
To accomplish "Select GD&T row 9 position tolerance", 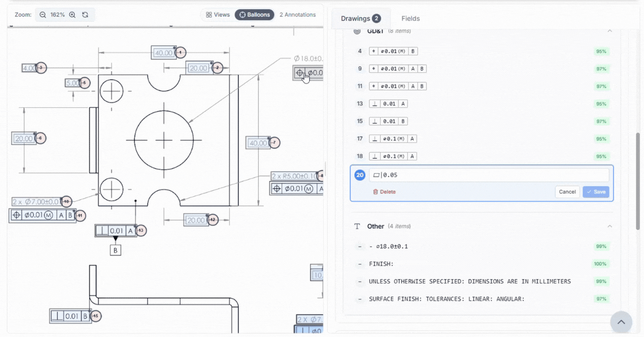I will point(482,68).
